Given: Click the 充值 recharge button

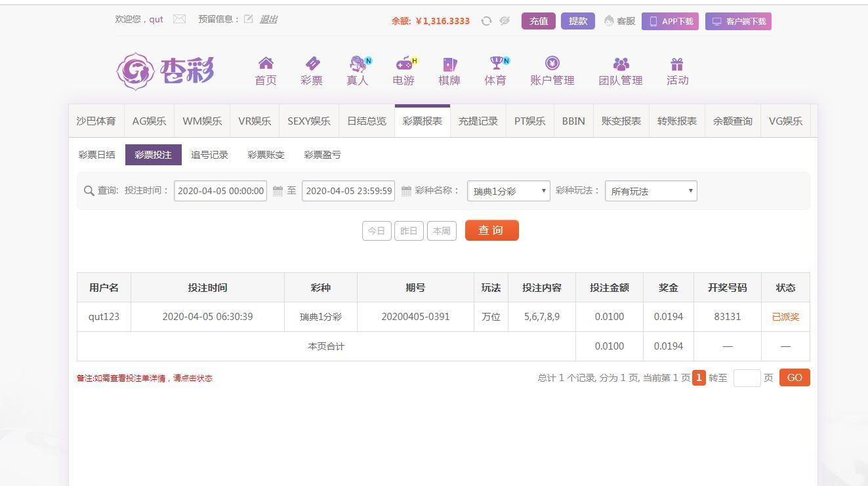Looking at the screenshot, I should tap(539, 21).
